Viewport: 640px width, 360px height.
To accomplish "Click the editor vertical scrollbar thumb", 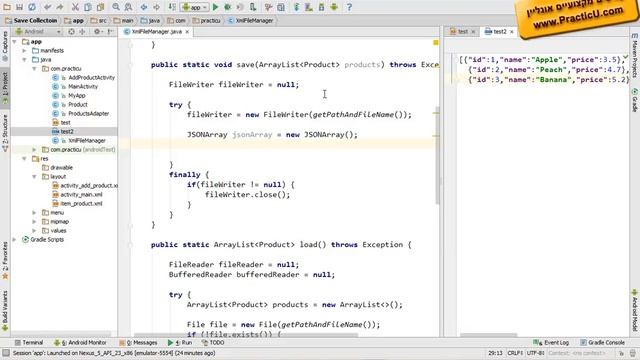I will pos(437,155).
